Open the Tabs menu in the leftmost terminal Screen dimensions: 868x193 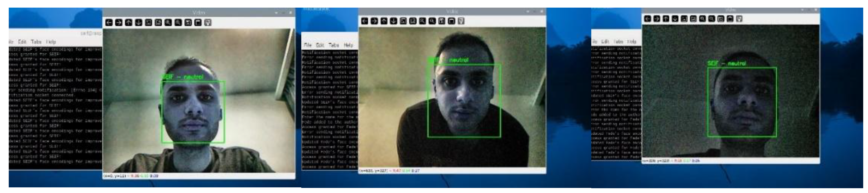click(x=36, y=42)
